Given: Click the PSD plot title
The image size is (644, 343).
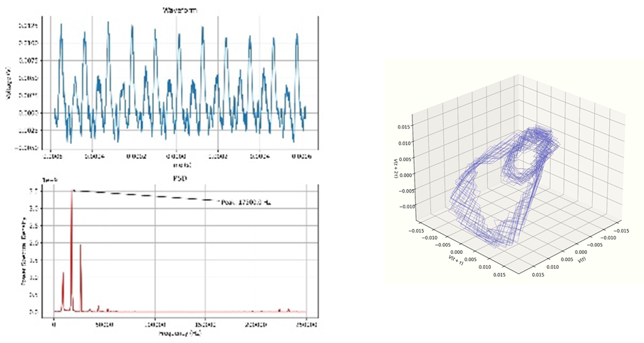Looking at the screenshot, I should [180, 180].
